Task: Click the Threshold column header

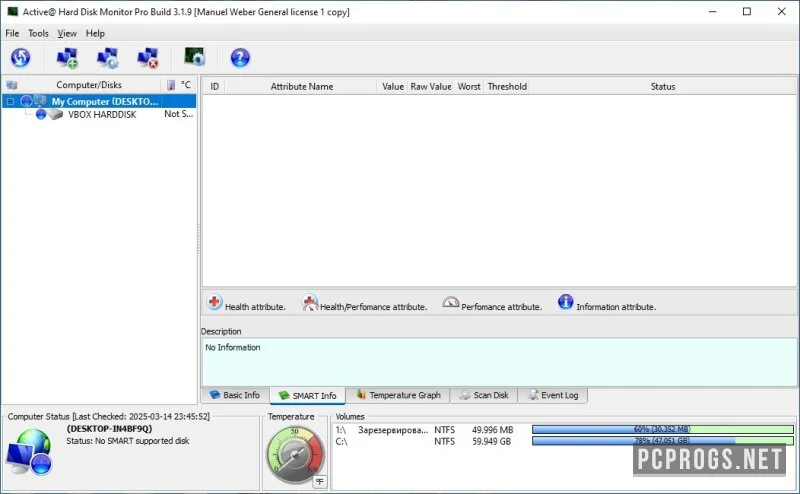Action: click(x=507, y=86)
